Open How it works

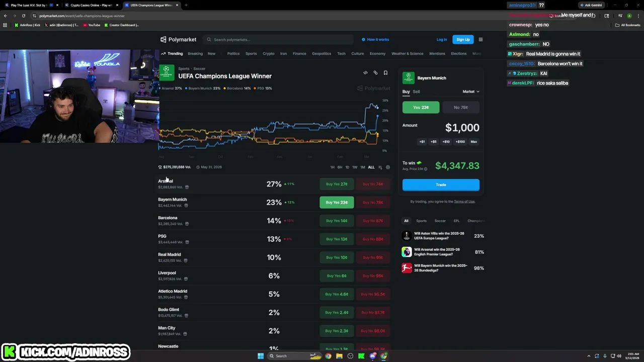375,40
